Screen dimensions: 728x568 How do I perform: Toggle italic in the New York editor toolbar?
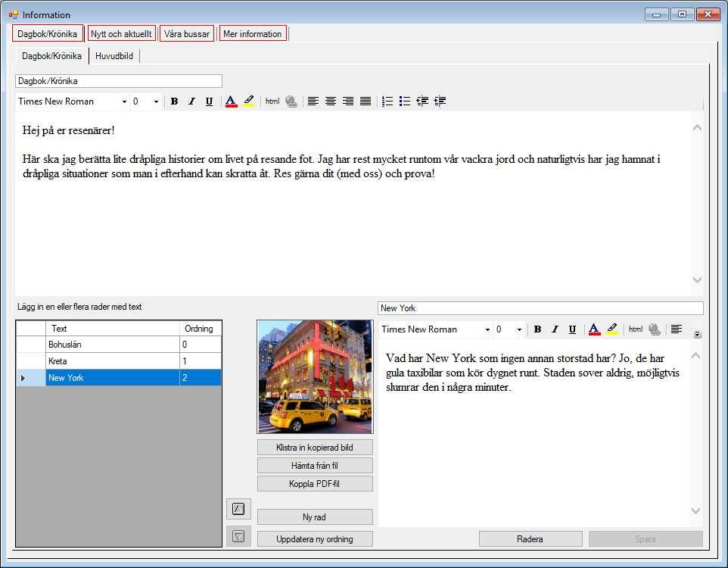pos(555,329)
